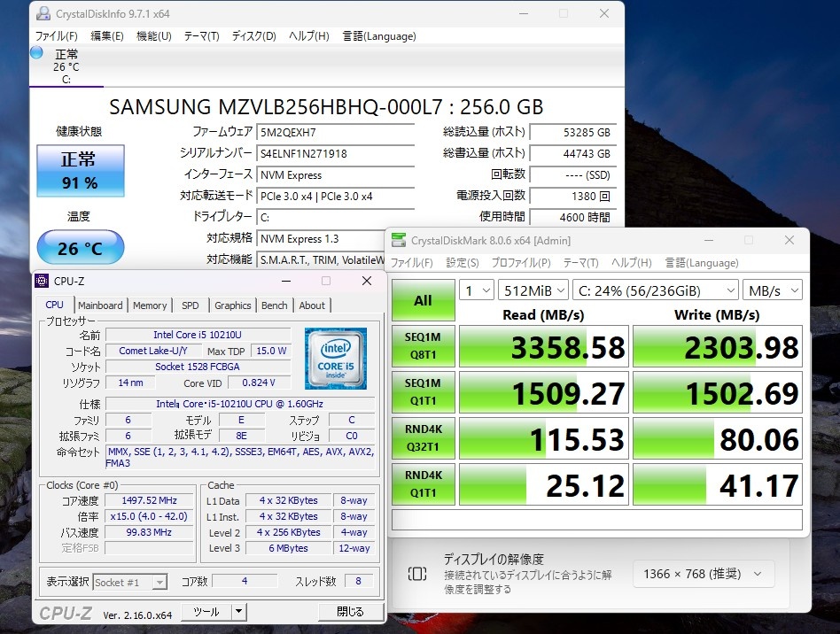The image size is (840, 634).
Task: Switch to the Mainboard tab in CPU-Z
Action: (100, 305)
